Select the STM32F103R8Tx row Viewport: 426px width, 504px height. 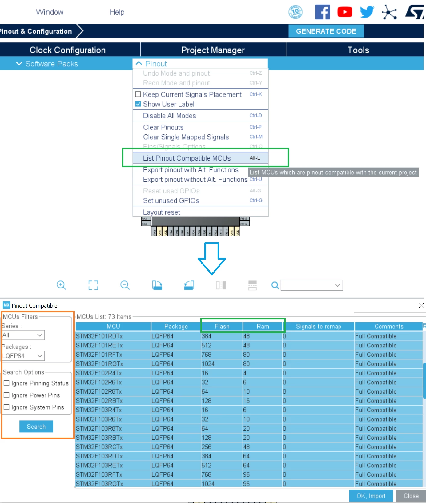(249, 428)
